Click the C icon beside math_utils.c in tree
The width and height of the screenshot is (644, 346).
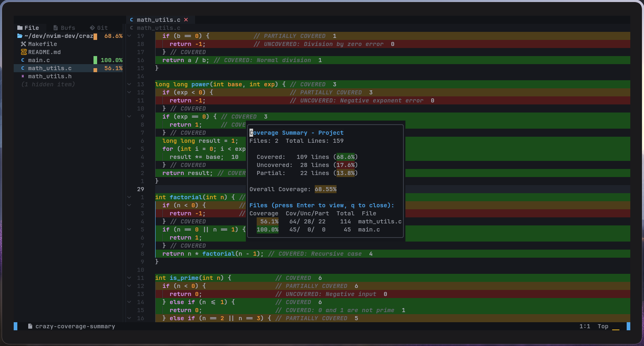[23, 68]
